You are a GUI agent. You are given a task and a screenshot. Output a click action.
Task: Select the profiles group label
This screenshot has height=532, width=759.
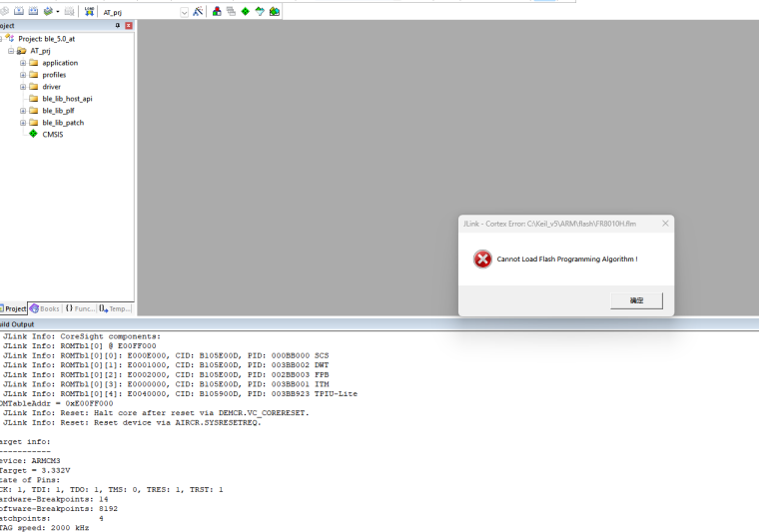pyautogui.click(x=54, y=75)
